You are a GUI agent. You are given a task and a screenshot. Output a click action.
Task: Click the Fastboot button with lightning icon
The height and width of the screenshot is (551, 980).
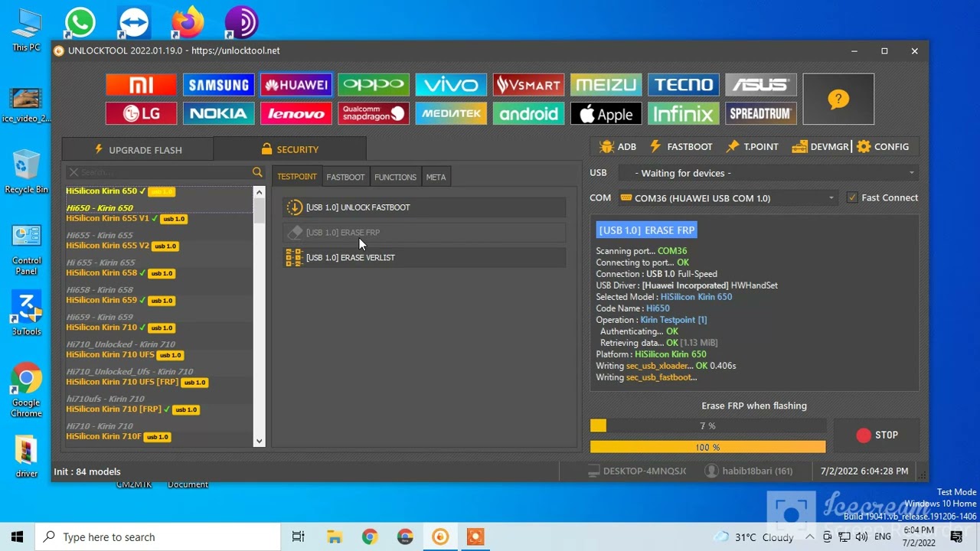pos(681,147)
